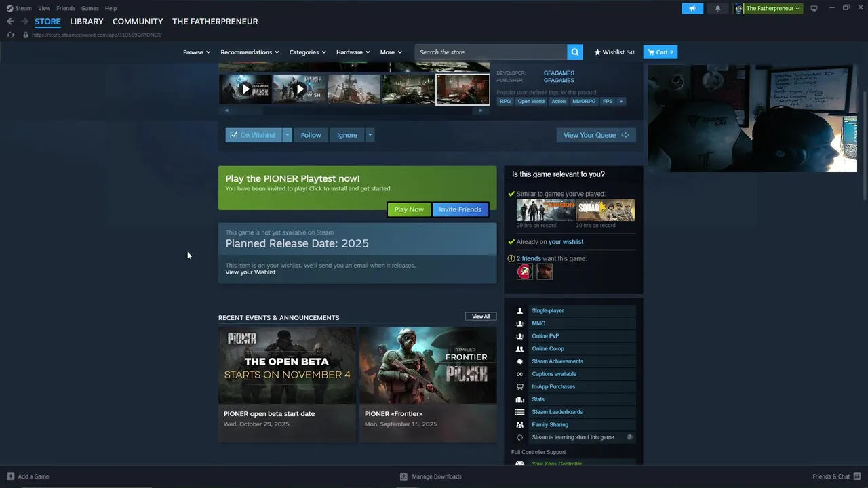Screen dimensions: 868x488
Task: Open the Recommendations dropdown menu
Action: pyautogui.click(x=250, y=52)
